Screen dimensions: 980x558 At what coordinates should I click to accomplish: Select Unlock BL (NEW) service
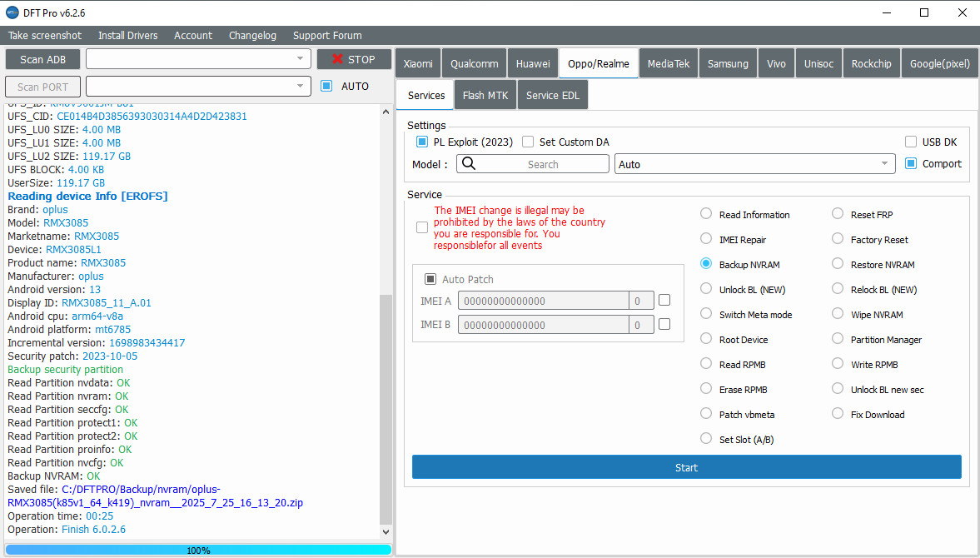click(x=706, y=290)
